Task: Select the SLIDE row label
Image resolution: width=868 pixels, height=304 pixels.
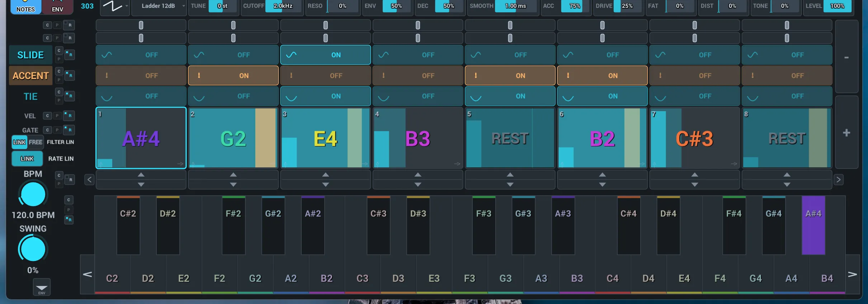Action: pyautogui.click(x=30, y=55)
